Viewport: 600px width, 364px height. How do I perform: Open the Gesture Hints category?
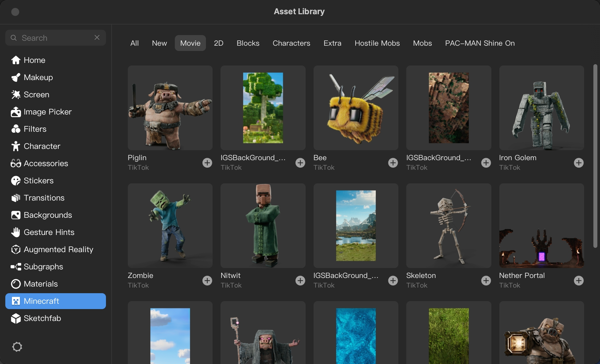(49, 232)
